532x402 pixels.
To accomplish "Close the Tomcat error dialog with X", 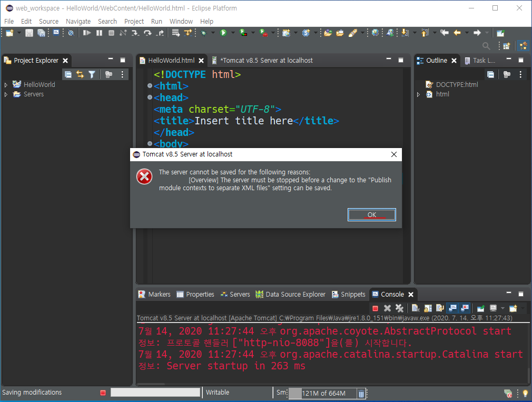I will click(394, 154).
